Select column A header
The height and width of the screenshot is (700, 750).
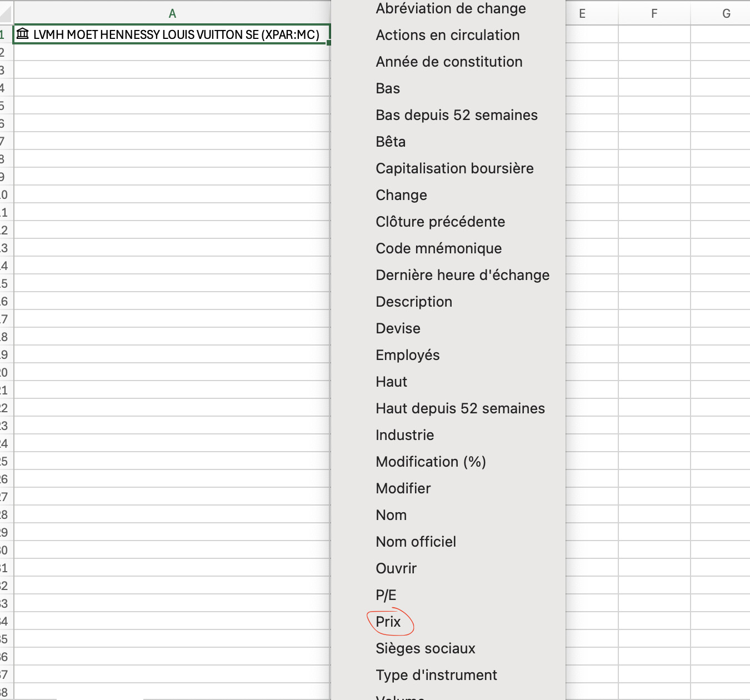coord(172,13)
